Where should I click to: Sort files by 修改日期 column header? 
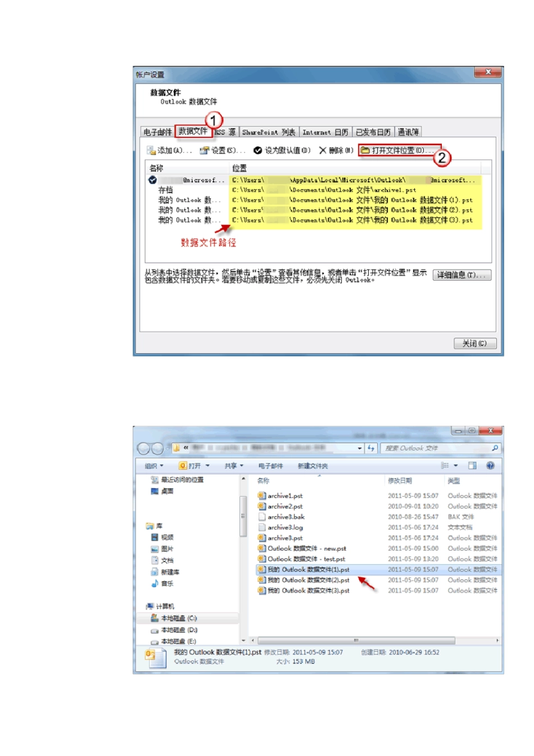click(x=400, y=481)
